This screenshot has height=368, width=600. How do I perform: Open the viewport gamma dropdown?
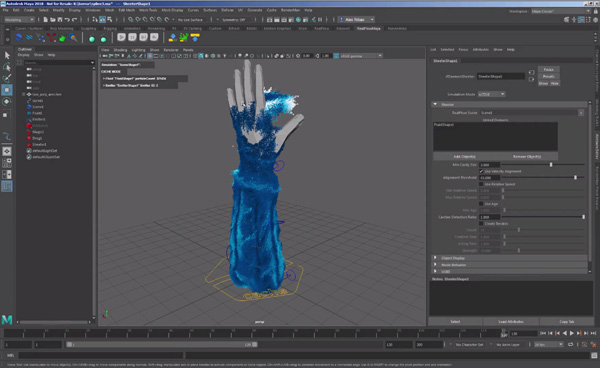[361, 56]
